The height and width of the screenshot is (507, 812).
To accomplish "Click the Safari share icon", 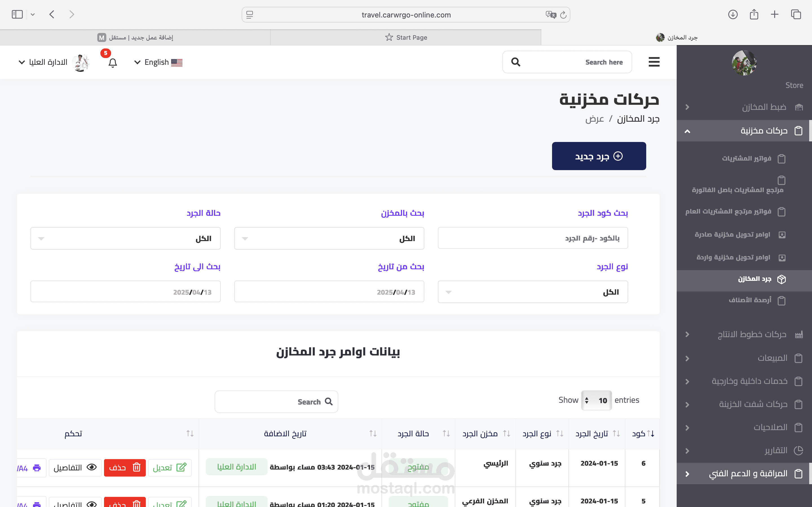I will 754,14.
